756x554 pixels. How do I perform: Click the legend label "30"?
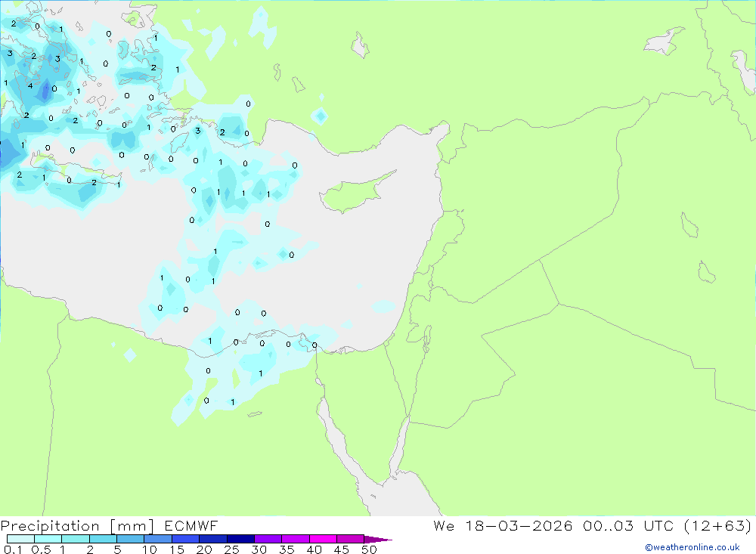point(259,549)
